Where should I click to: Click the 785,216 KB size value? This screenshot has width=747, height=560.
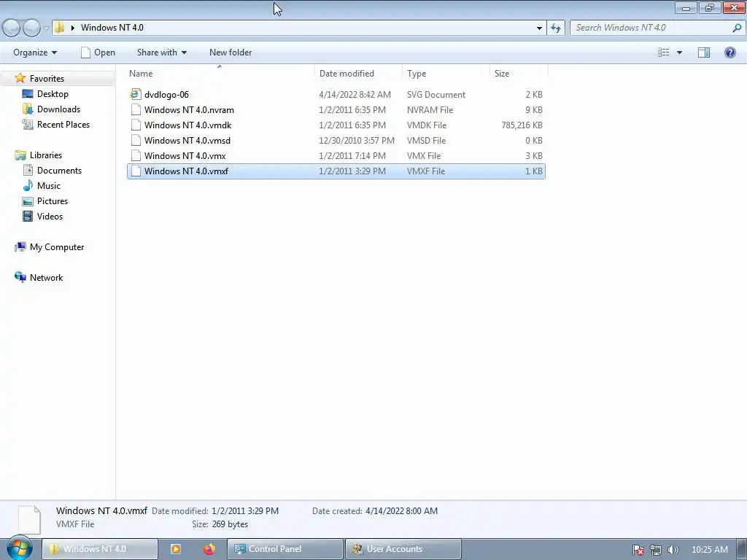point(522,125)
